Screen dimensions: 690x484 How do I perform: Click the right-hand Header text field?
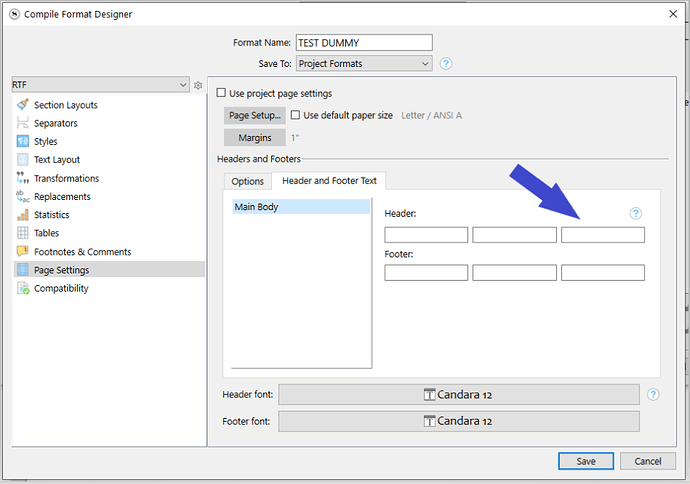602,235
